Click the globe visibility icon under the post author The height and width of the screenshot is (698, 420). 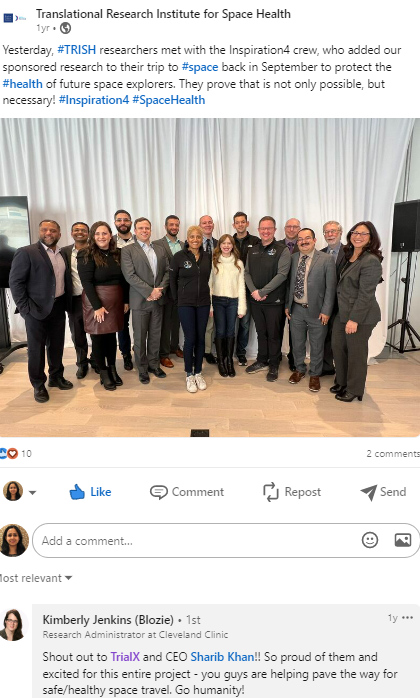click(65, 28)
